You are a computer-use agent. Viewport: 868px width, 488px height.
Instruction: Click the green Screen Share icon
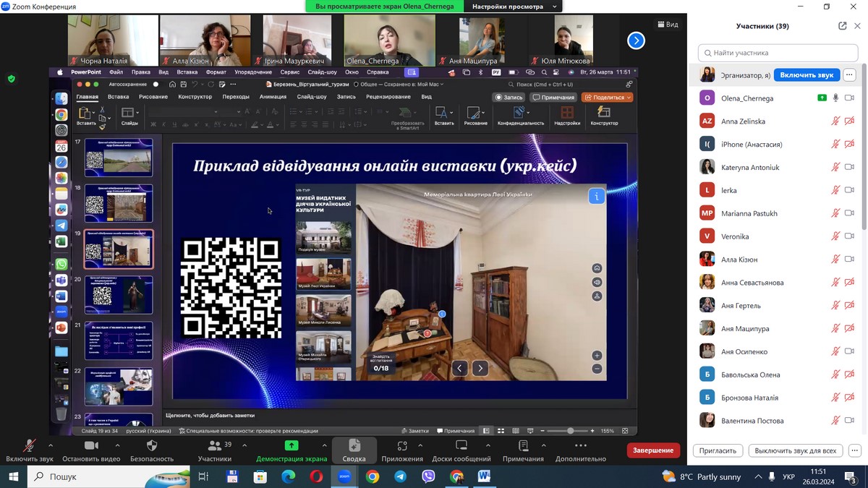[292, 445]
